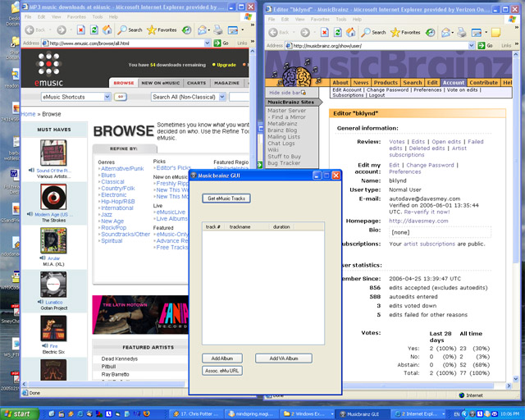The width and height of the screenshot is (525, 420).
Task: Click The Strokes Modern Age album thumbnail
Action: [53, 197]
